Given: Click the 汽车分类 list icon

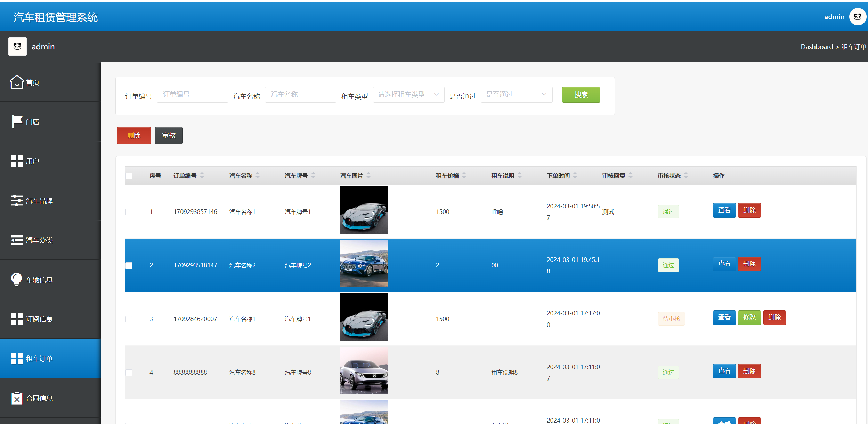Looking at the screenshot, I should [x=17, y=240].
